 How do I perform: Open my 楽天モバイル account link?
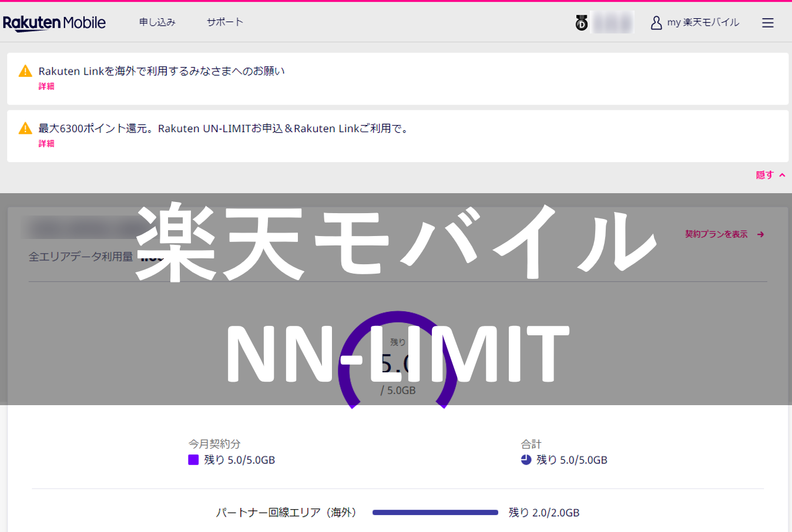pyautogui.click(x=703, y=22)
